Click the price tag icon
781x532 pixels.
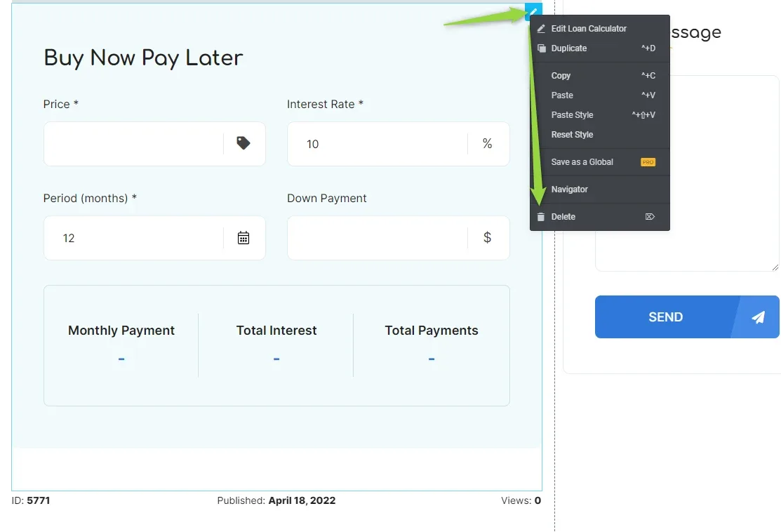click(x=243, y=143)
